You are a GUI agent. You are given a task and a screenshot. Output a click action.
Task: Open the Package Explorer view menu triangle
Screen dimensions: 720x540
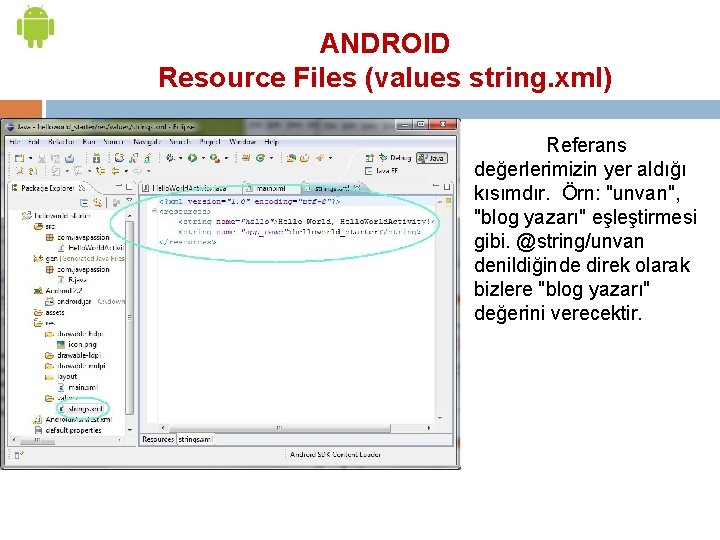129,201
